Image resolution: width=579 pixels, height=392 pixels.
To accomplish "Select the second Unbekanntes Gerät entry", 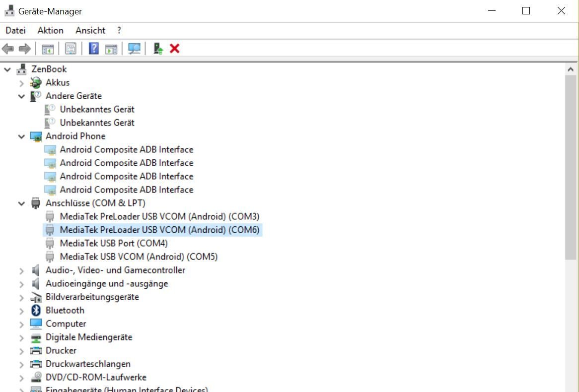I will 97,123.
